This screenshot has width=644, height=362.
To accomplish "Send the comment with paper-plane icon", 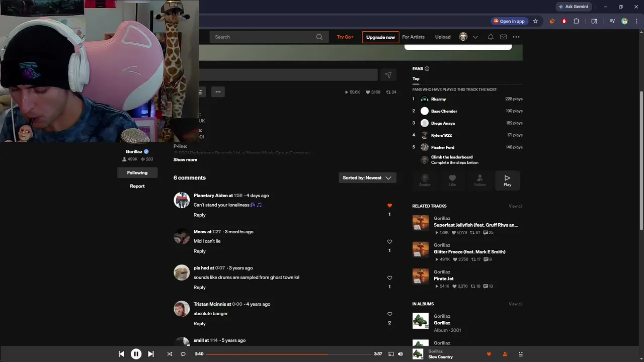I will (x=388, y=75).
